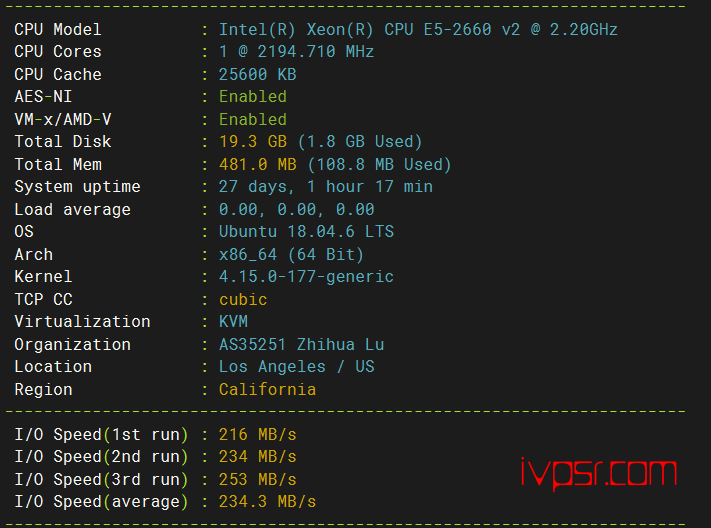Select the Kernel version 4.15.0-177-generic

point(306,277)
